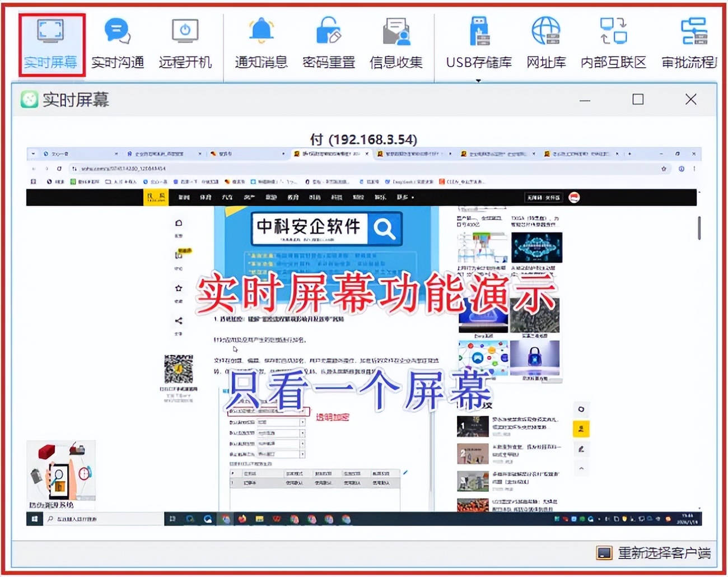Viewport: 728px width, 577px height.
Task: Expand the small arrow below 信息收集
Action: [x=478, y=80]
